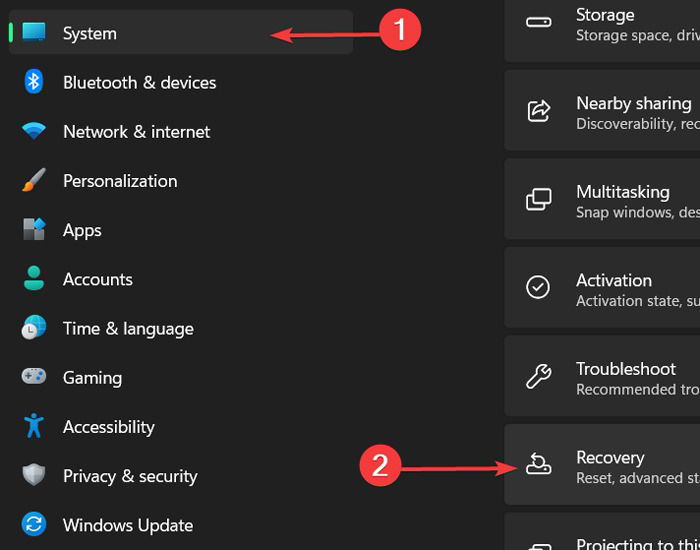The height and width of the screenshot is (550, 700).
Task: Click the Apps icon
Action: pyautogui.click(x=34, y=229)
